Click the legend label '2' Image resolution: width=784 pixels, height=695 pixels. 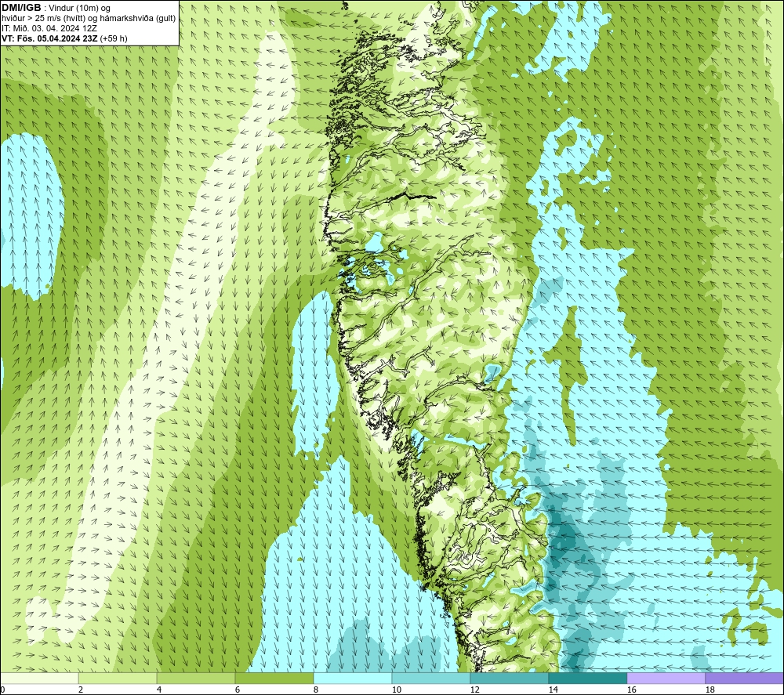(x=81, y=690)
